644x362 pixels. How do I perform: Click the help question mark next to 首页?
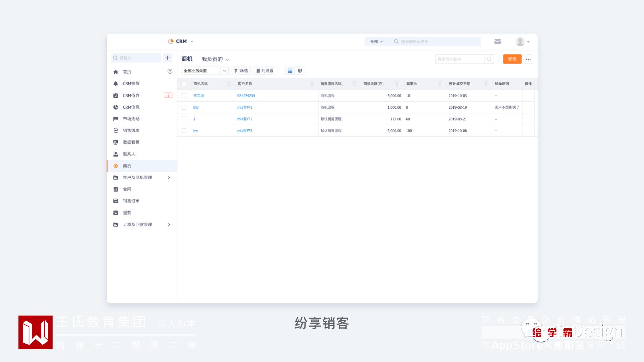tap(170, 71)
